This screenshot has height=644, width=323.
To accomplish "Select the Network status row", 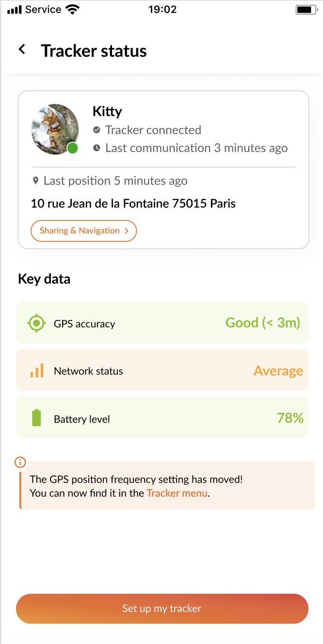I will [x=162, y=370].
